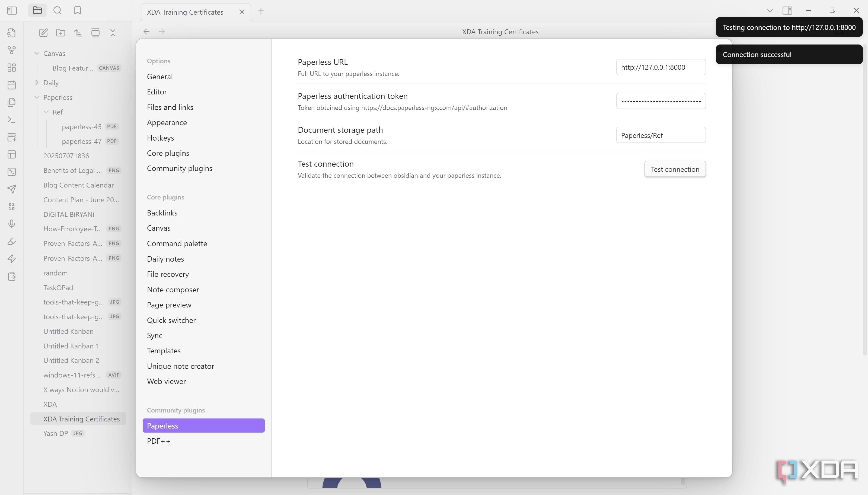Change the sort order icon

pos(78,33)
